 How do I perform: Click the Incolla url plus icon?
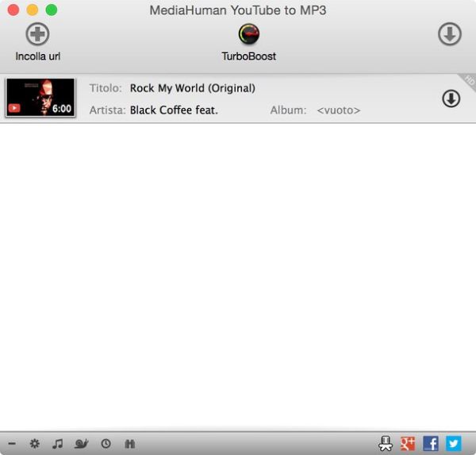coord(37,34)
